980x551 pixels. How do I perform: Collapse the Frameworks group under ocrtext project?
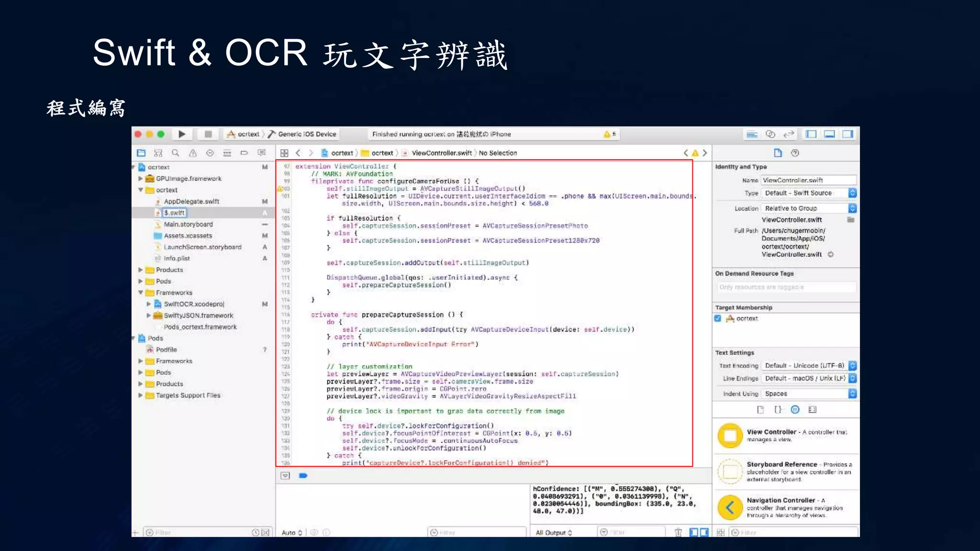pyautogui.click(x=140, y=293)
